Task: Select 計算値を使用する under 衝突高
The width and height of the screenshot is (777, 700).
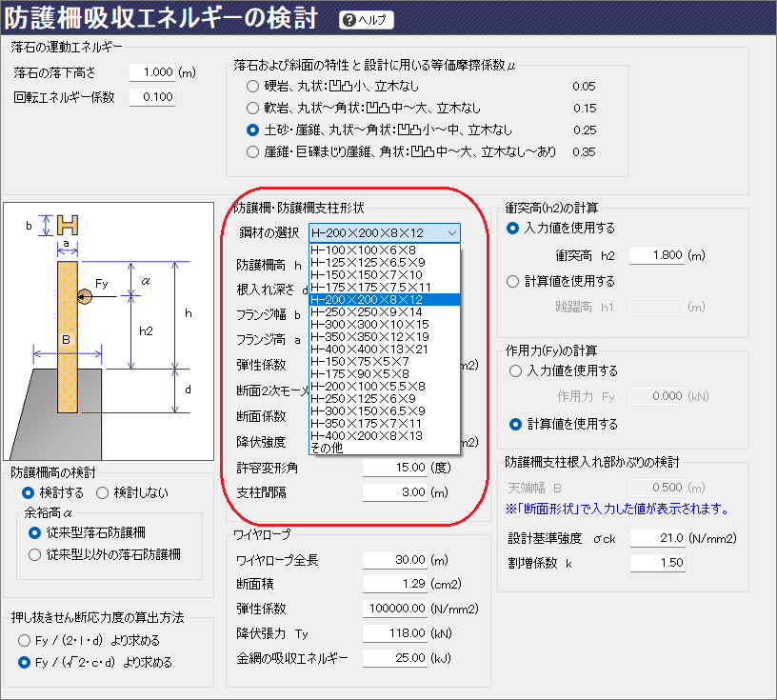Action: tap(514, 282)
